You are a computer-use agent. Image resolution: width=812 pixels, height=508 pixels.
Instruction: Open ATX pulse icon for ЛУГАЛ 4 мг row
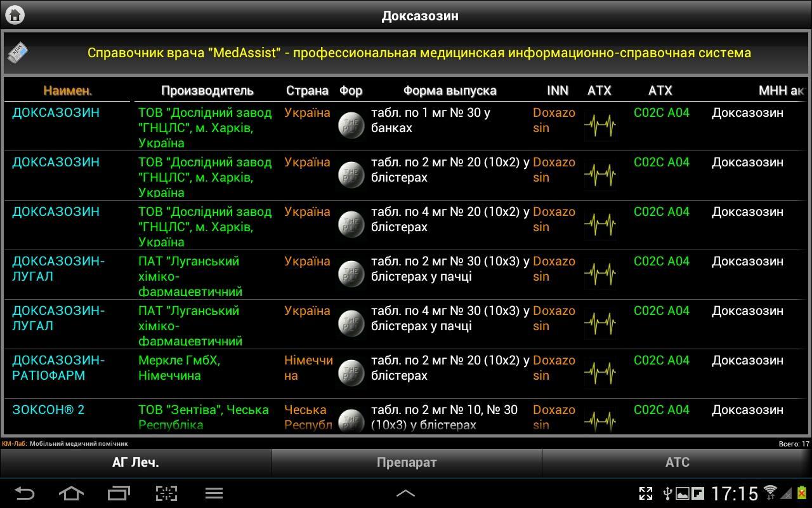[x=599, y=323]
